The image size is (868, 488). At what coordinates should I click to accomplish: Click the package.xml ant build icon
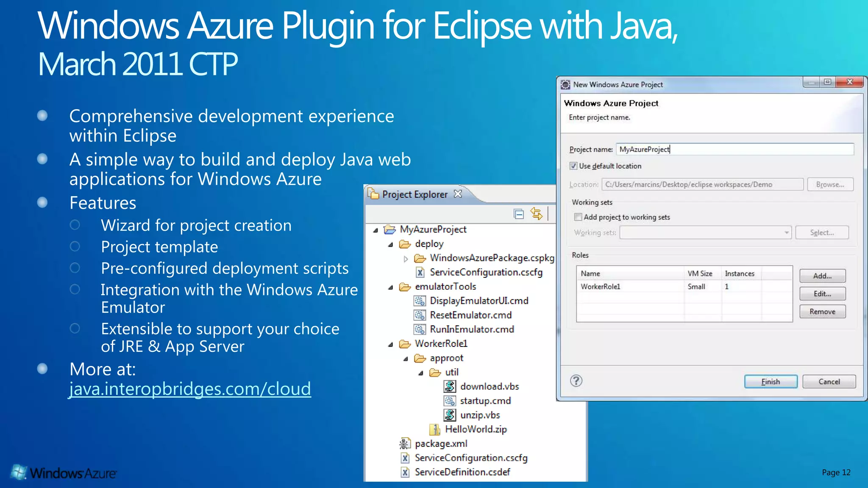click(x=404, y=444)
